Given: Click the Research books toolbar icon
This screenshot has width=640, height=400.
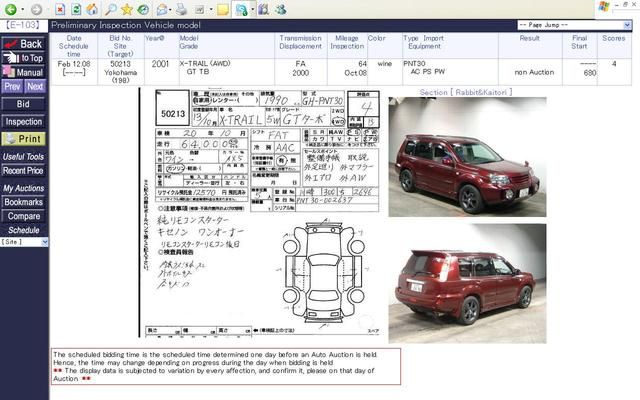Looking at the screenshot, I should click(x=264, y=9).
